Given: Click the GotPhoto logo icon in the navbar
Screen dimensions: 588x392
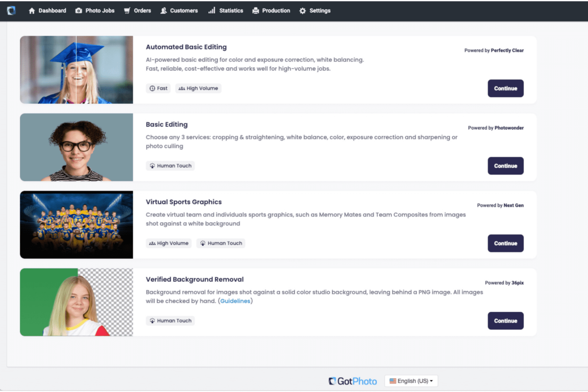Looking at the screenshot, I should pyautogui.click(x=11, y=11).
